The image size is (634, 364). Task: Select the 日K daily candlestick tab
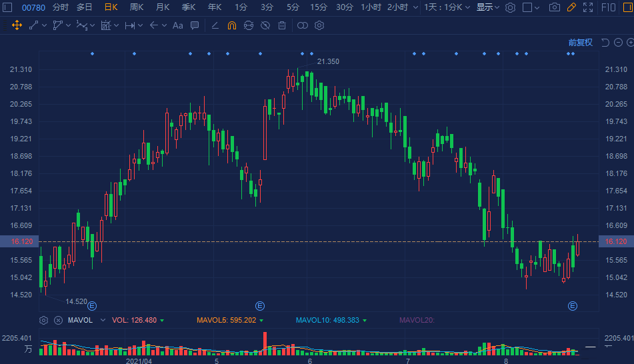[111, 7]
